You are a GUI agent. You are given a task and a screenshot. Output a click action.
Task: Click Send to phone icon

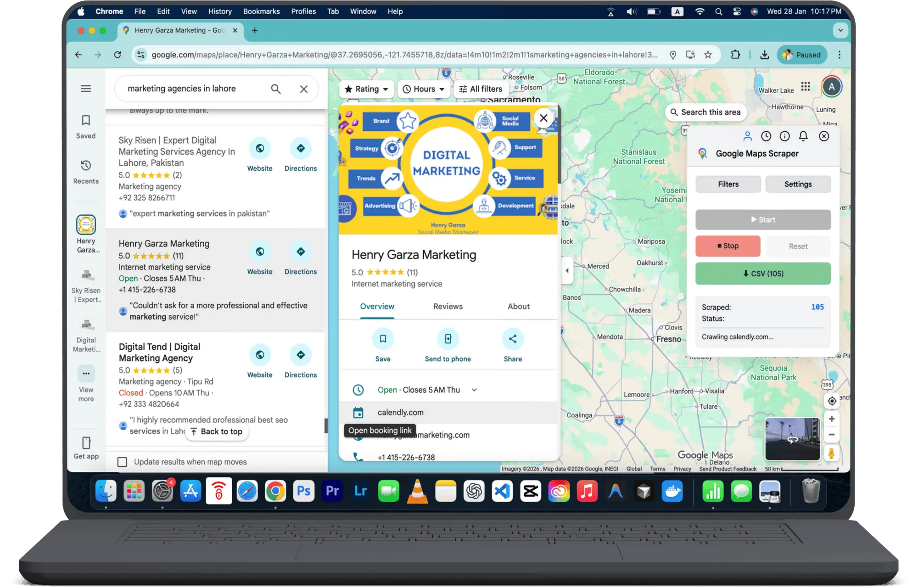448,339
